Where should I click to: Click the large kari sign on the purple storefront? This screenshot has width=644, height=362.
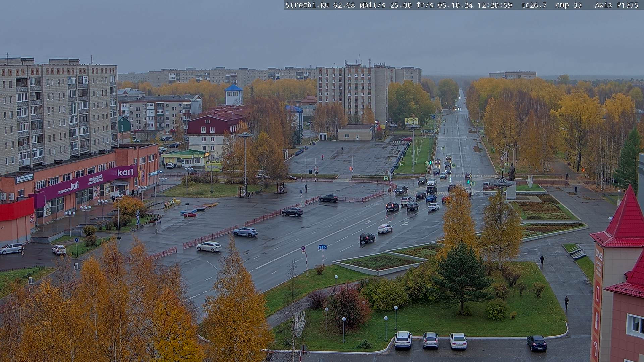(125, 172)
